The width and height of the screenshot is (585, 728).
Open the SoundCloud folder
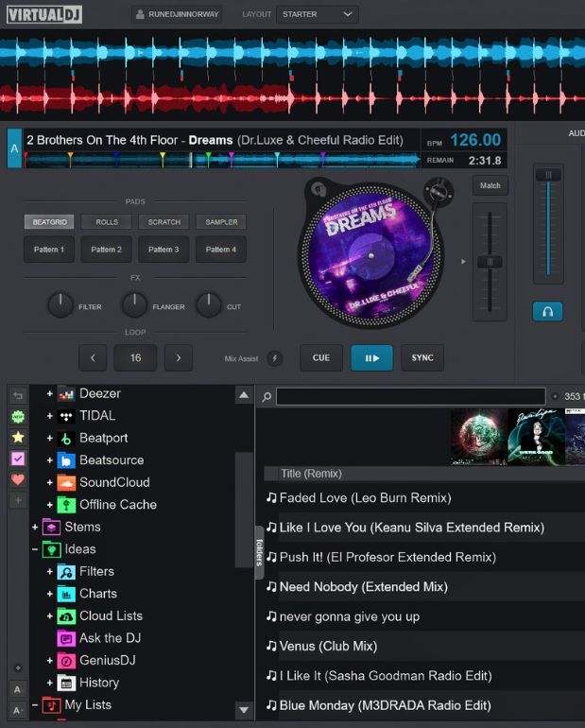[x=114, y=482]
